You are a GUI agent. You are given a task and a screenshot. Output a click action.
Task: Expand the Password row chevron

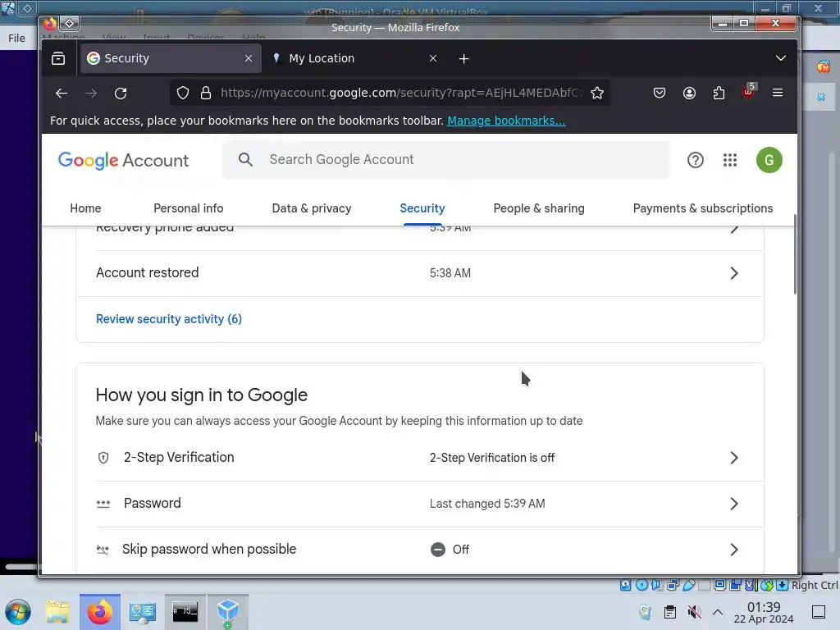click(x=734, y=504)
